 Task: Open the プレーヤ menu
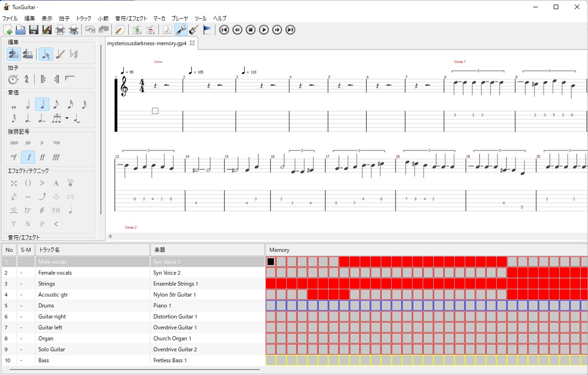pyautogui.click(x=180, y=19)
